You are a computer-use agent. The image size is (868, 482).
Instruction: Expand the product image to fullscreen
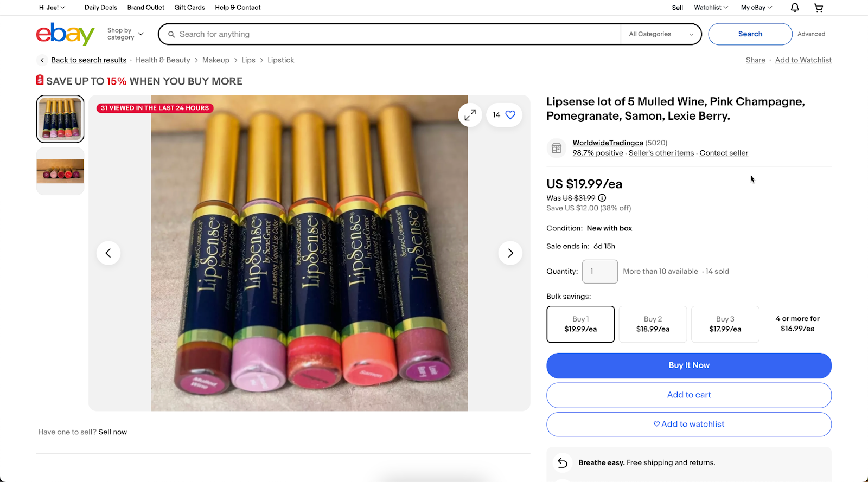click(470, 114)
